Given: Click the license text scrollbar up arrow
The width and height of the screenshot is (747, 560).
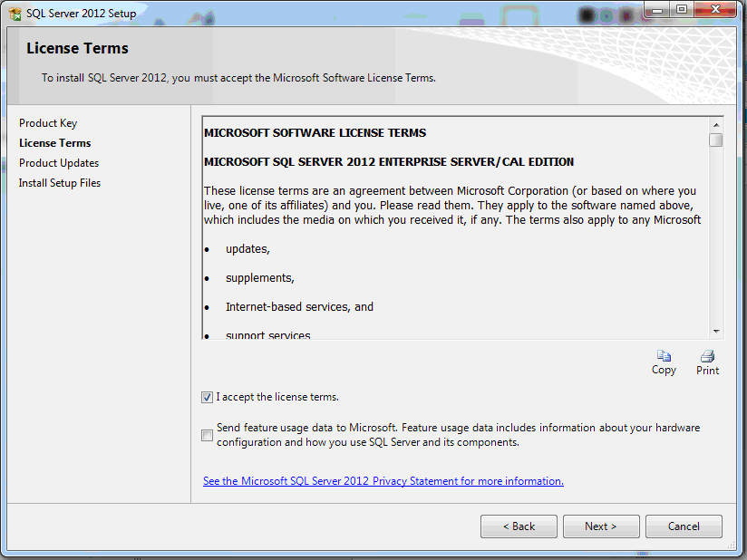Looking at the screenshot, I should [715, 125].
